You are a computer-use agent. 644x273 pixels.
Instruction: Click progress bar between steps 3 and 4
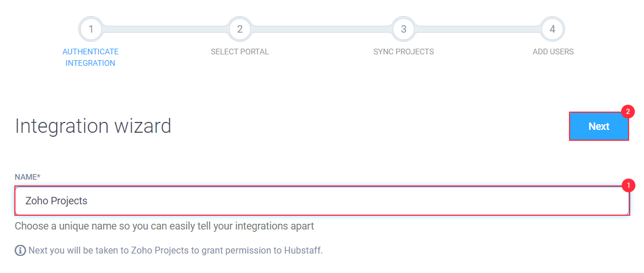click(x=478, y=29)
